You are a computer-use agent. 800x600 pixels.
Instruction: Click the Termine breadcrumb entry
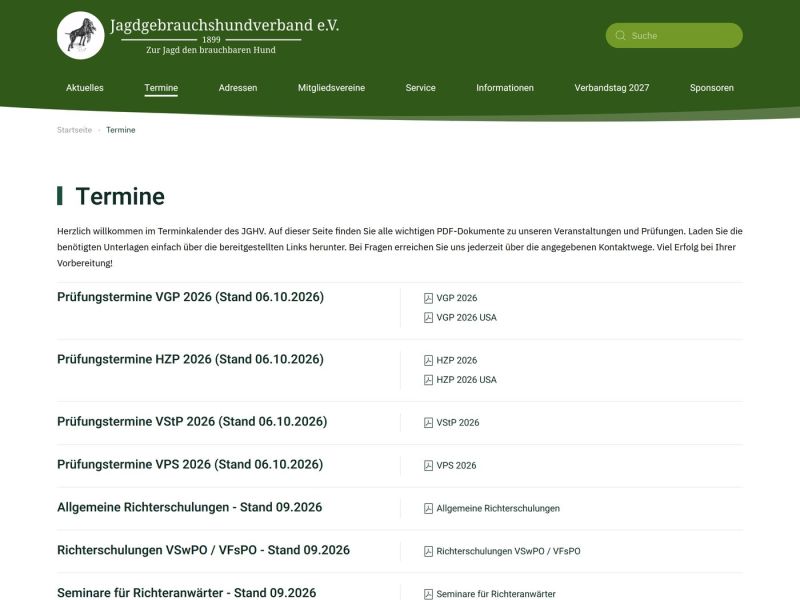121,130
